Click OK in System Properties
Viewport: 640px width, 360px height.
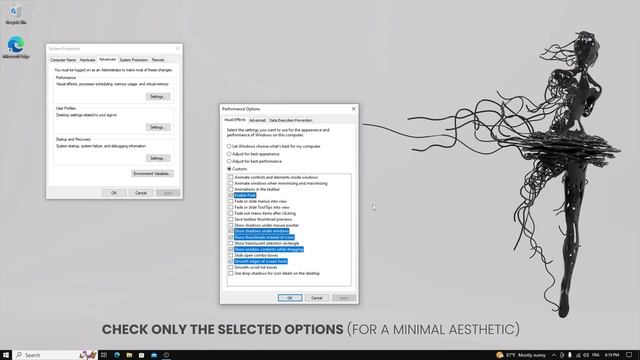[114, 193]
